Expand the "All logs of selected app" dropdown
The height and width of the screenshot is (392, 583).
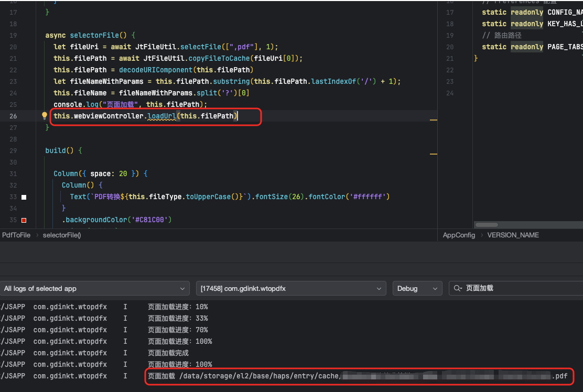pos(95,288)
